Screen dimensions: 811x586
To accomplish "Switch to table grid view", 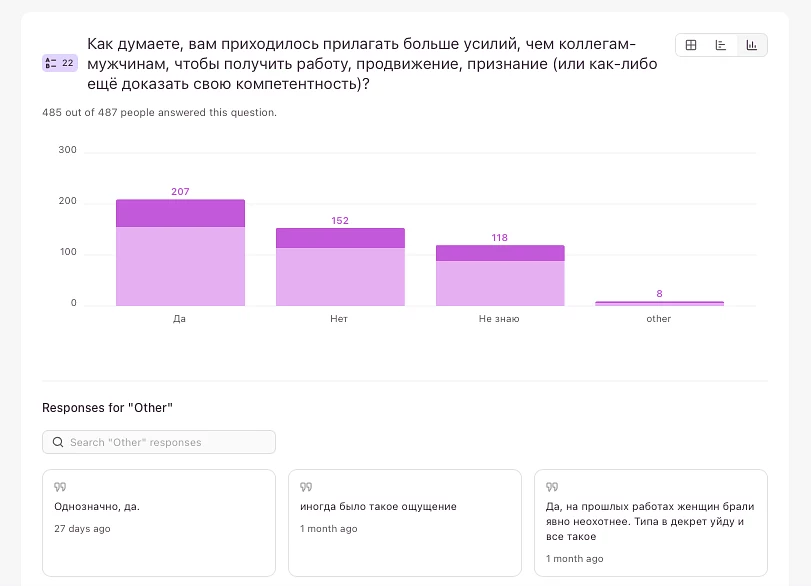I will [691, 45].
